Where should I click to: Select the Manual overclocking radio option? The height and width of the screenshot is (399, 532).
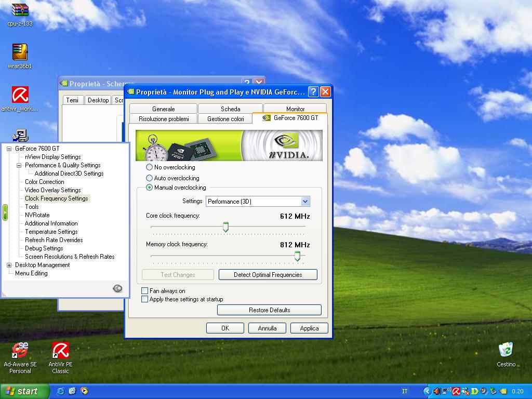[x=149, y=187]
